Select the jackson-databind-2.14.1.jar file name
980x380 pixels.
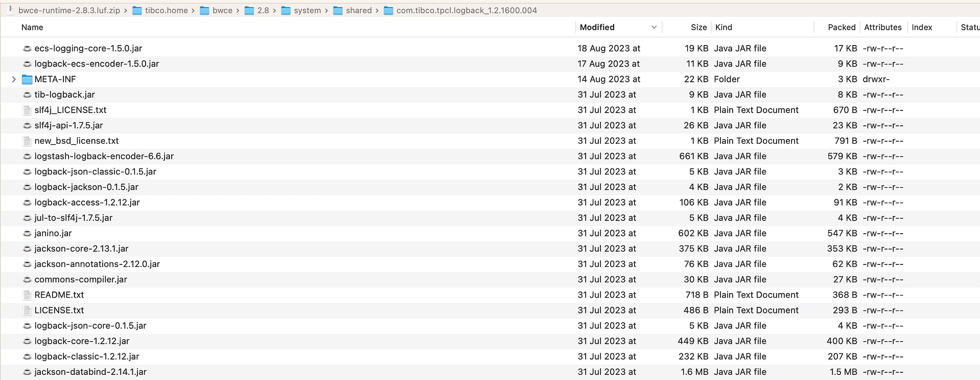(90, 372)
